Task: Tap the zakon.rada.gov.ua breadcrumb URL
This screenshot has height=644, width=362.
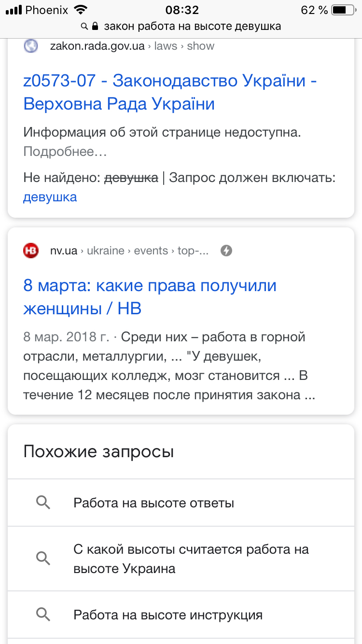Action: [132, 46]
